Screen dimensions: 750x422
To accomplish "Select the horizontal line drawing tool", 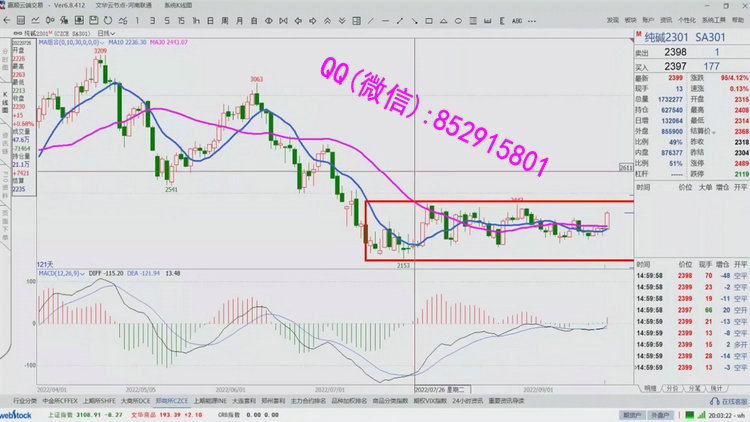I will (385, 20).
